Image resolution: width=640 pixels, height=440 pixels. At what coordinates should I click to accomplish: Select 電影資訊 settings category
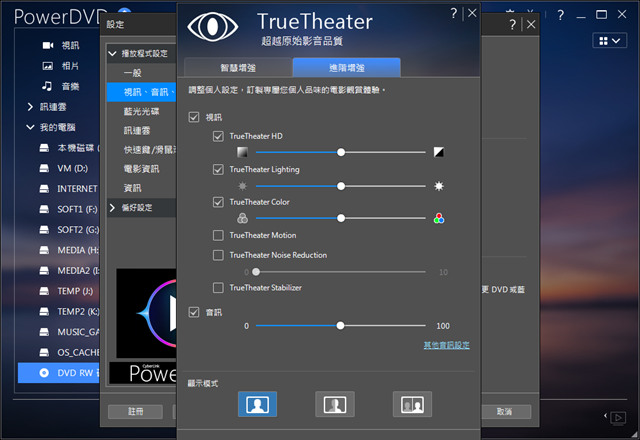point(142,169)
